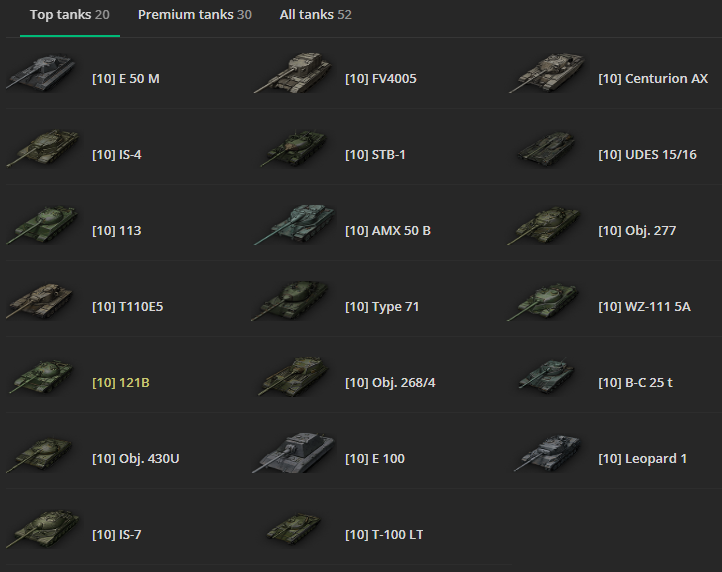Image resolution: width=722 pixels, height=572 pixels.
Task: Open the [10] T-100 LT link
Action: tap(384, 535)
